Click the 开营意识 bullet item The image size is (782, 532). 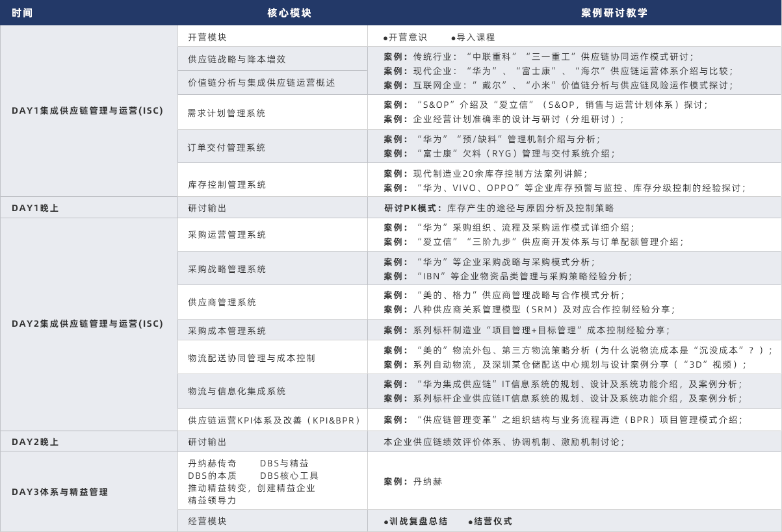(x=405, y=37)
